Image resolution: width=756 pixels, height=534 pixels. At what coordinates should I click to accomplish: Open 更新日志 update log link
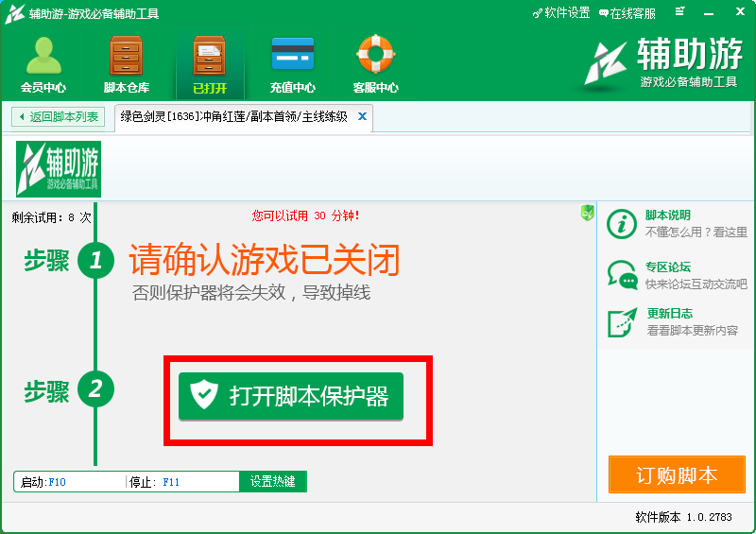click(670, 314)
